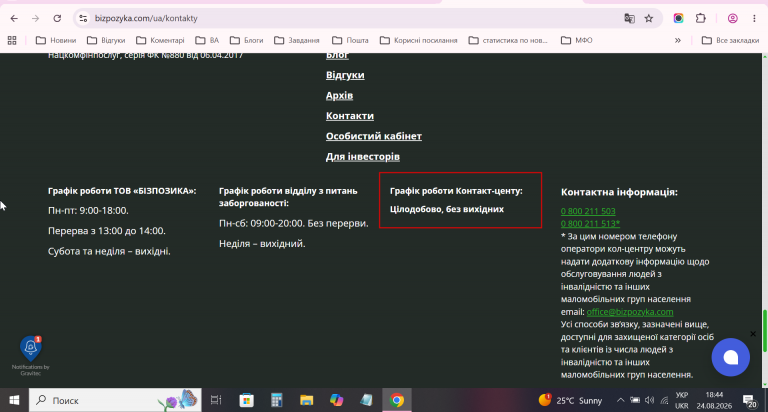768x412 pixels.
Task: Open the Для інвесторів link
Action: [x=363, y=157]
